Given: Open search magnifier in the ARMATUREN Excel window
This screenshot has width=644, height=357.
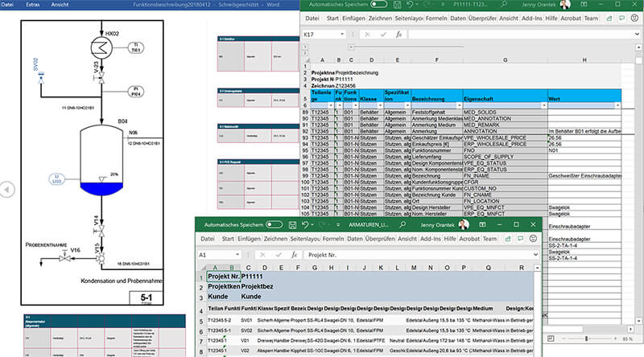Looking at the screenshot, I should coord(402,225).
